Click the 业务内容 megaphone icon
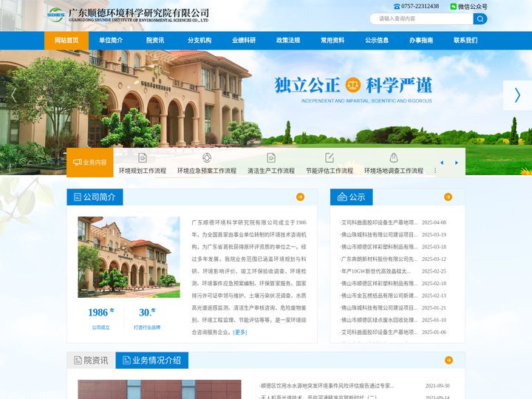 78,162
